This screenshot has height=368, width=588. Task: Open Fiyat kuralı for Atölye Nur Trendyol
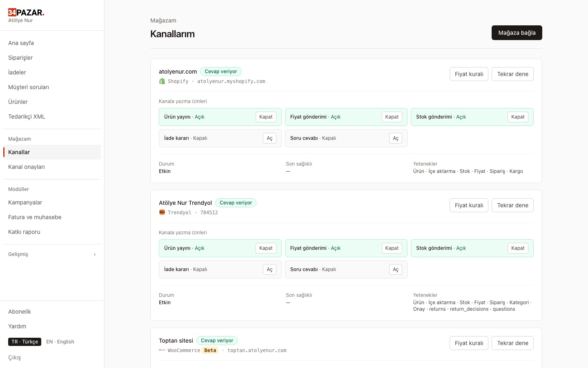click(x=469, y=205)
